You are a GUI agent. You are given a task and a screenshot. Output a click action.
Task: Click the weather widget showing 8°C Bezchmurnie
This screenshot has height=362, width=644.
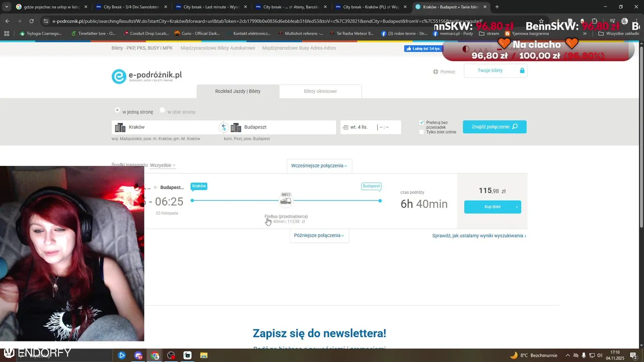(534, 355)
